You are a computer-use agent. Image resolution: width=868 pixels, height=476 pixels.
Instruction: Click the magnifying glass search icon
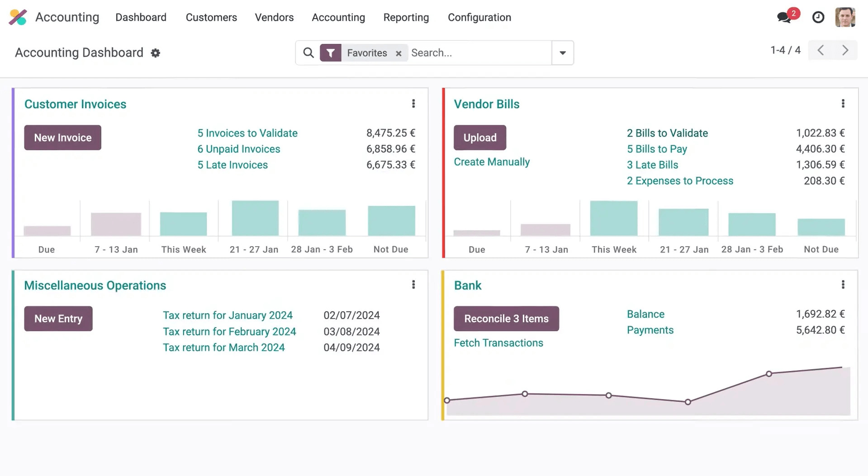(x=308, y=52)
